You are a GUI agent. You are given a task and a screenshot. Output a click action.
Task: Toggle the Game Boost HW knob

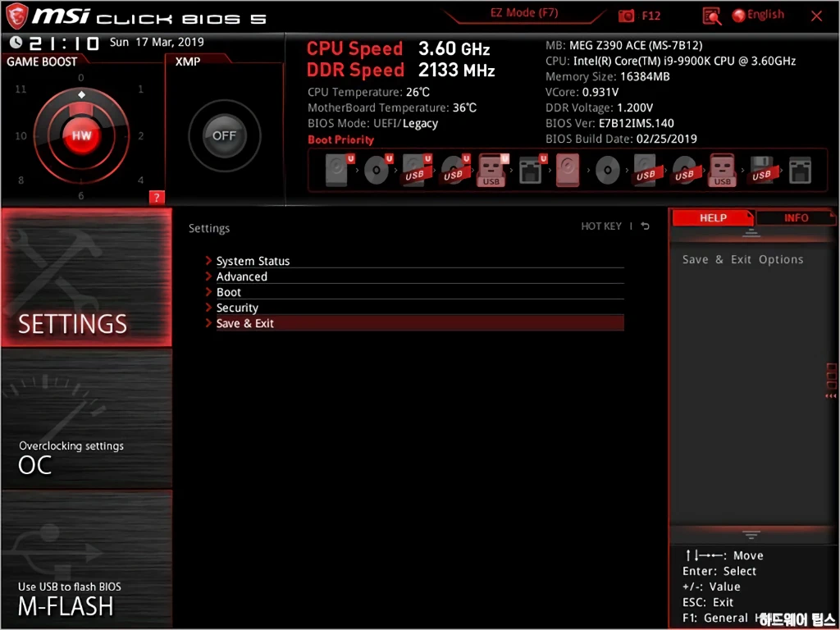(81, 135)
